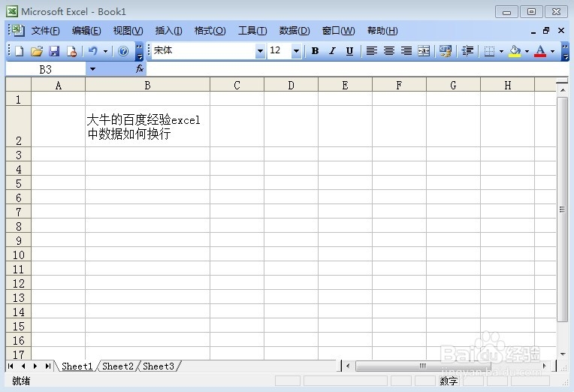Toggle bold formatting

315,51
